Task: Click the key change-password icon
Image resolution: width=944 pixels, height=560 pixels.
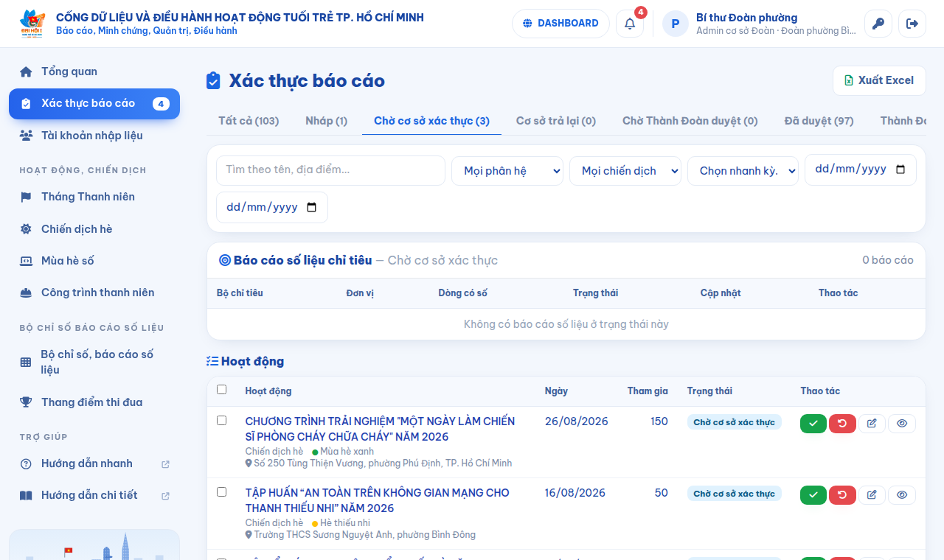Action: (878, 24)
